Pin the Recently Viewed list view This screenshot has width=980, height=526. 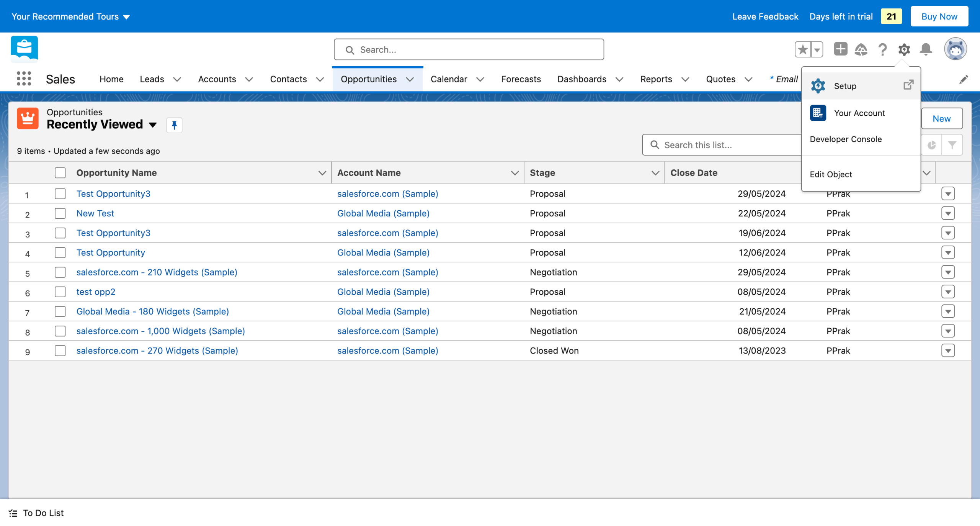coord(174,125)
